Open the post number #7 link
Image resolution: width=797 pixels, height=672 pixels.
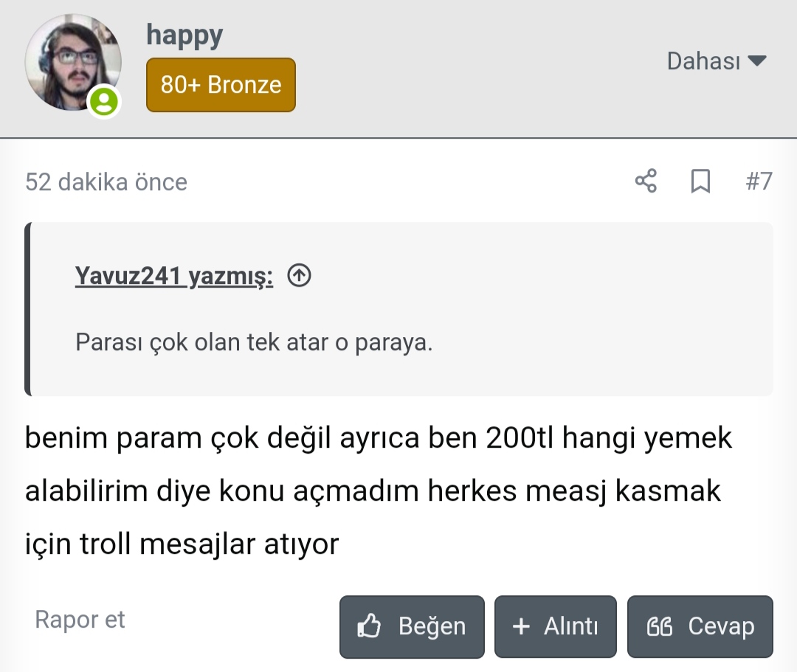pos(759,181)
